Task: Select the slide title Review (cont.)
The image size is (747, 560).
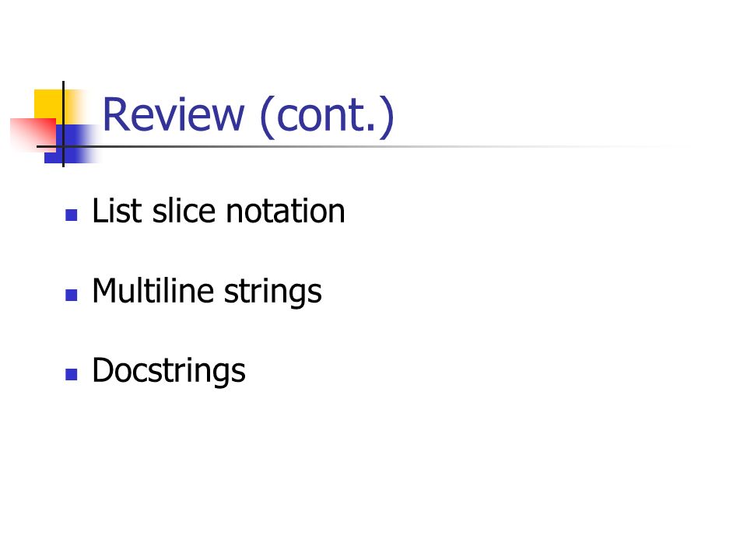Action: click(248, 116)
